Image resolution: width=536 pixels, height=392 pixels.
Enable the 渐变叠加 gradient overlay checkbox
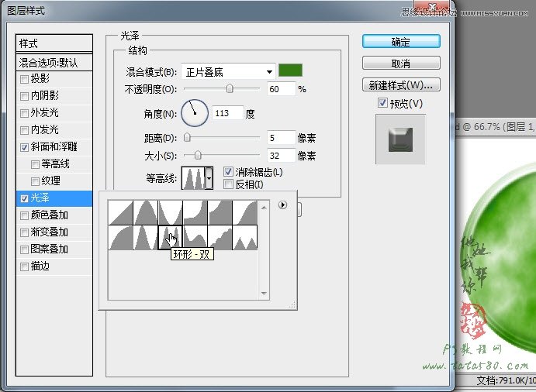click(x=24, y=232)
